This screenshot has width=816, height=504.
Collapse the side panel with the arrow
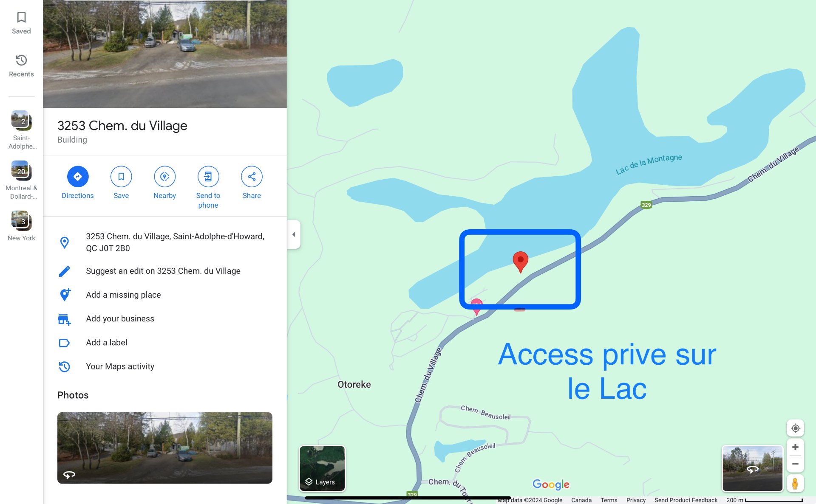point(294,234)
